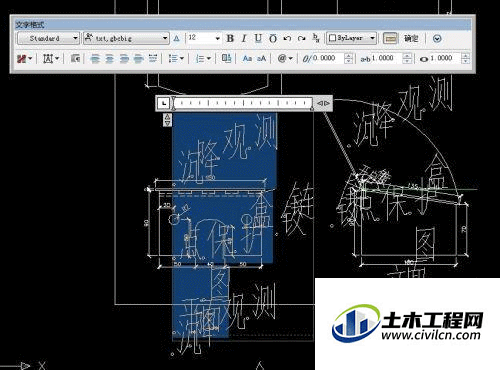Viewport: 500px width, 370px height.
Task: Undo the last text edit
Action: tap(287, 38)
